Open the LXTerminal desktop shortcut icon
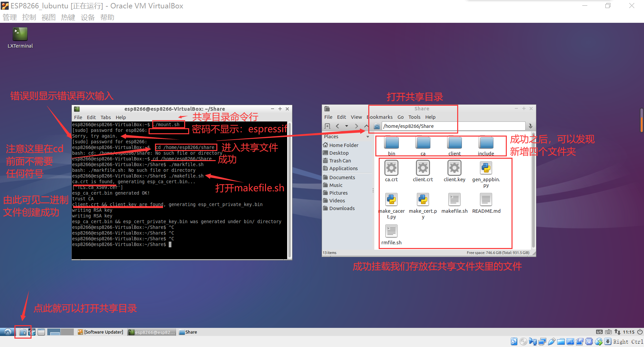This screenshot has width=644, height=347. click(20, 34)
